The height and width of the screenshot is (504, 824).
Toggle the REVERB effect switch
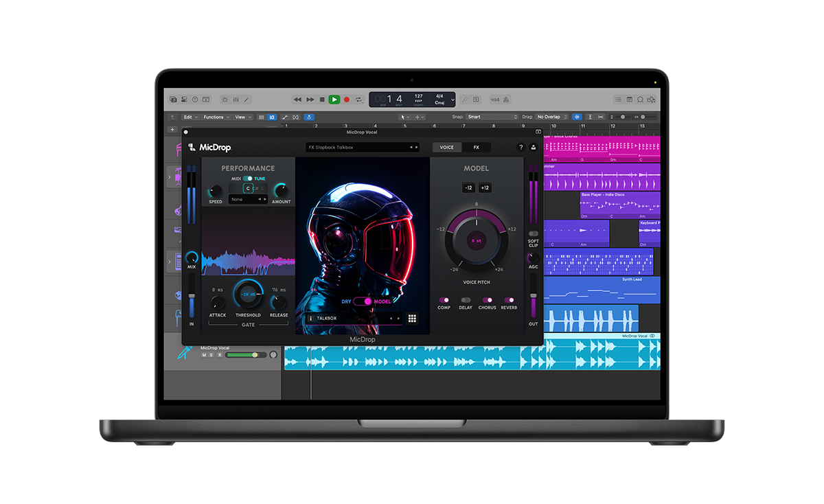tap(509, 300)
